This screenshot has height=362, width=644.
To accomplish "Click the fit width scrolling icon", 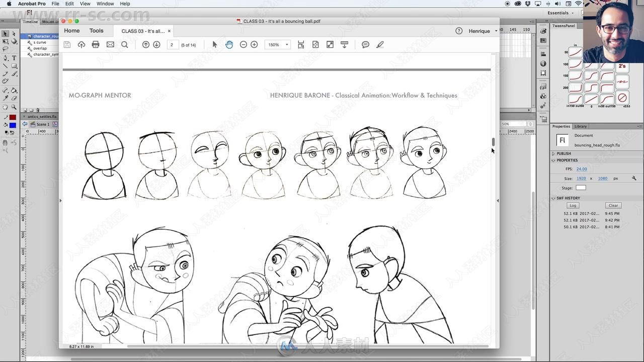I will coord(301,45).
